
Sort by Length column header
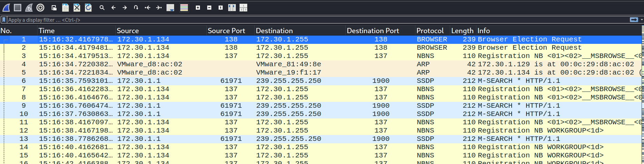pyautogui.click(x=463, y=31)
